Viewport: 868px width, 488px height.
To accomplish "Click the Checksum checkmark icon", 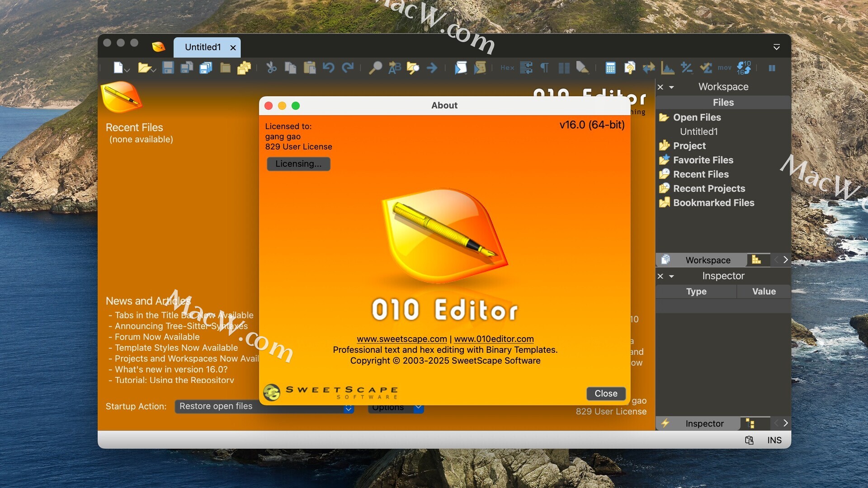I will tap(706, 68).
